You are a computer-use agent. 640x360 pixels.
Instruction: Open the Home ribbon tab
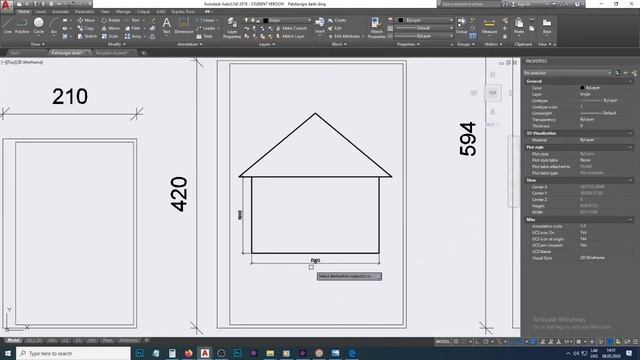tap(23, 12)
